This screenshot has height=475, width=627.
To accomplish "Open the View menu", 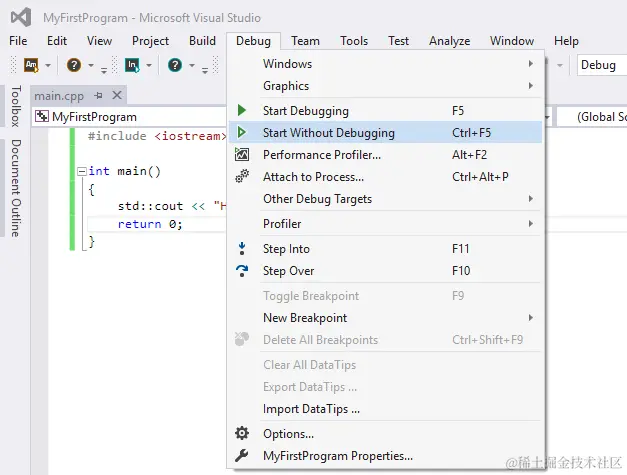I will 99,41.
